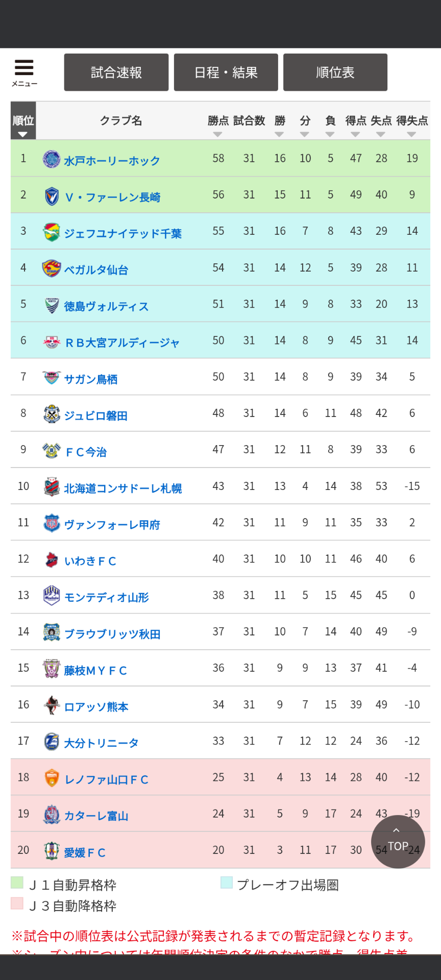Open the ＲＢ大宮アルディージャ team link
The width and height of the screenshot is (441, 980).
(x=122, y=342)
